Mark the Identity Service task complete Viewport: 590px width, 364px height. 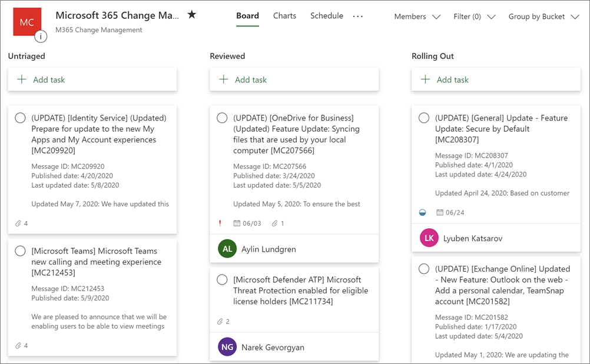[x=20, y=118]
